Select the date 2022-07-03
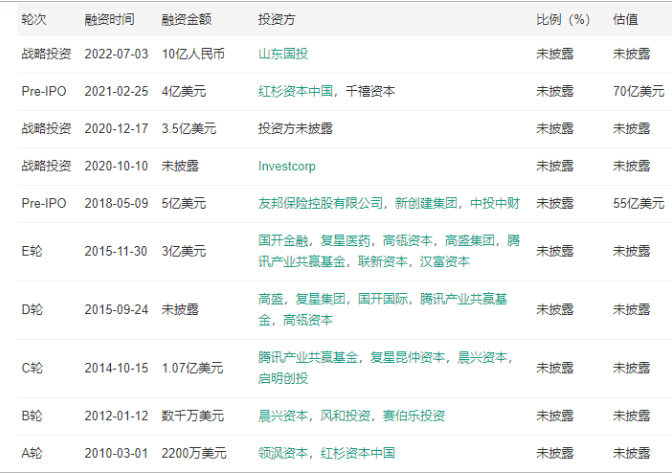The width and height of the screenshot is (672, 474). click(116, 54)
